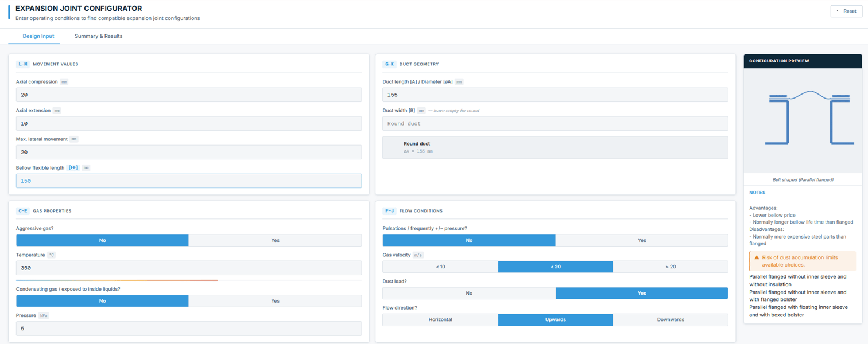Image resolution: width=868 pixels, height=344 pixels.
Task: Click the 'Lower bellow price' advantage line
Action: pos(774,215)
